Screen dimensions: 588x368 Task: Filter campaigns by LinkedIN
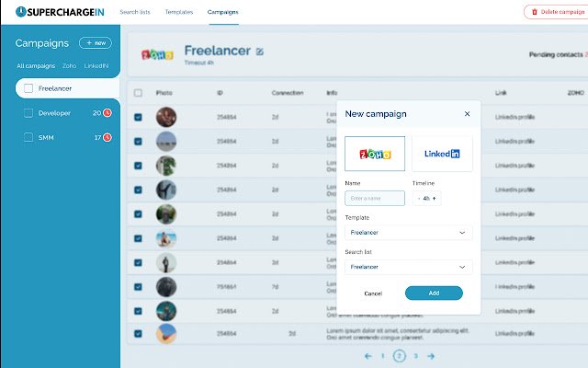[96, 65]
